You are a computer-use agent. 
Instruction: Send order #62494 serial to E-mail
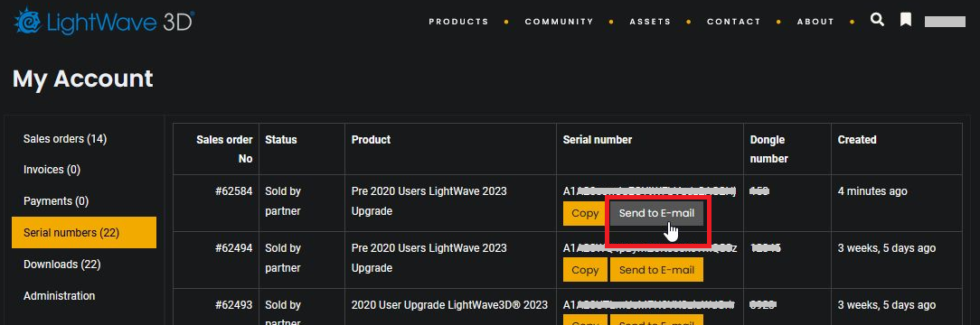coord(656,270)
